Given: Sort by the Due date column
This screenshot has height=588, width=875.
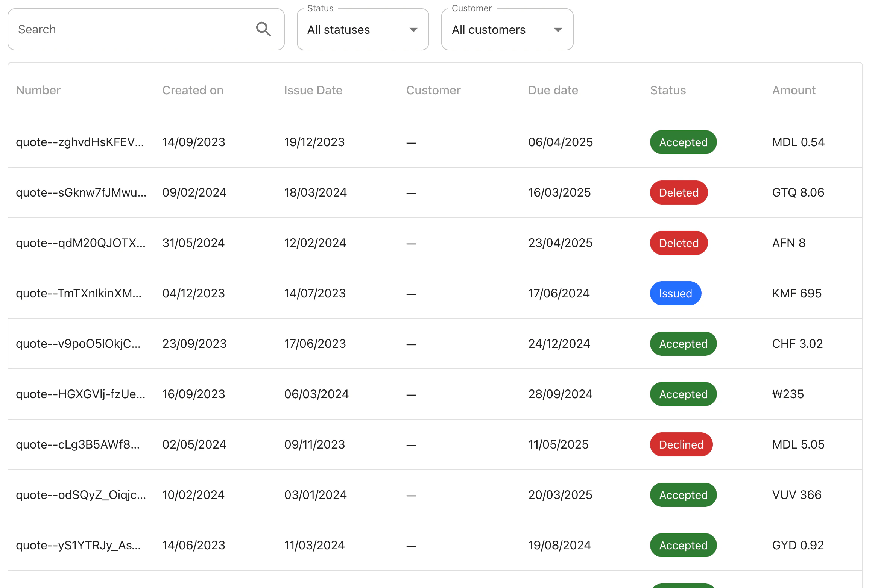Looking at the screenshot, I should pos(553,90).
